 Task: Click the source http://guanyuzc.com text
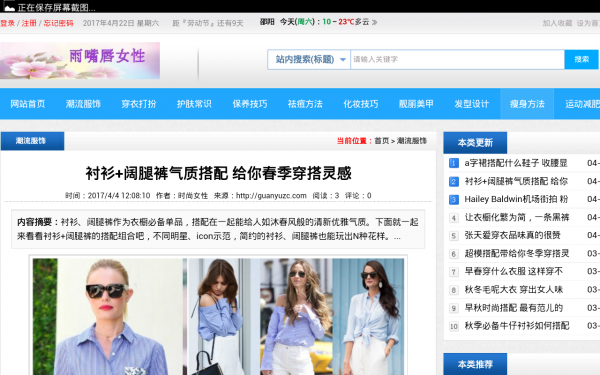click(x=271, y=196)
